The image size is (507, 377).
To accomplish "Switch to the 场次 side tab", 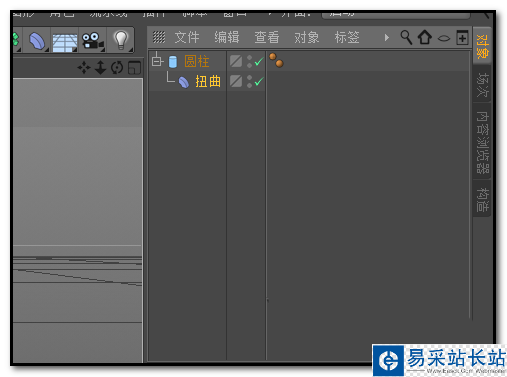I will tap(482, 85).
